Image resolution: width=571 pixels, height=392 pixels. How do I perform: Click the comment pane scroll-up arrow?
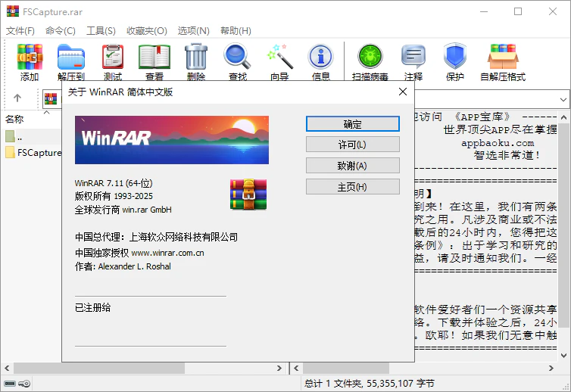click(563, 117)
